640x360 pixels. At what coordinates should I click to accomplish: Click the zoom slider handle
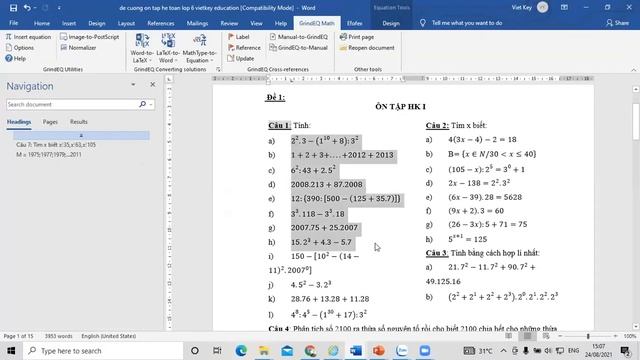(x=588, y=336)
